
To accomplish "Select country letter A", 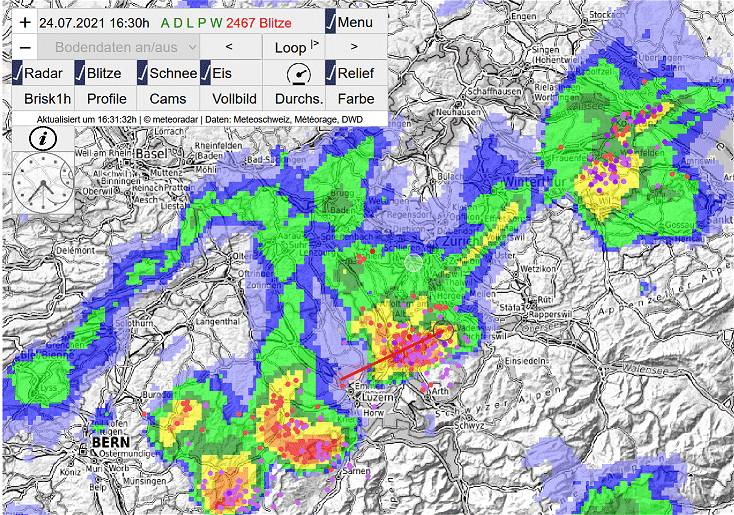I will [165, 23].
